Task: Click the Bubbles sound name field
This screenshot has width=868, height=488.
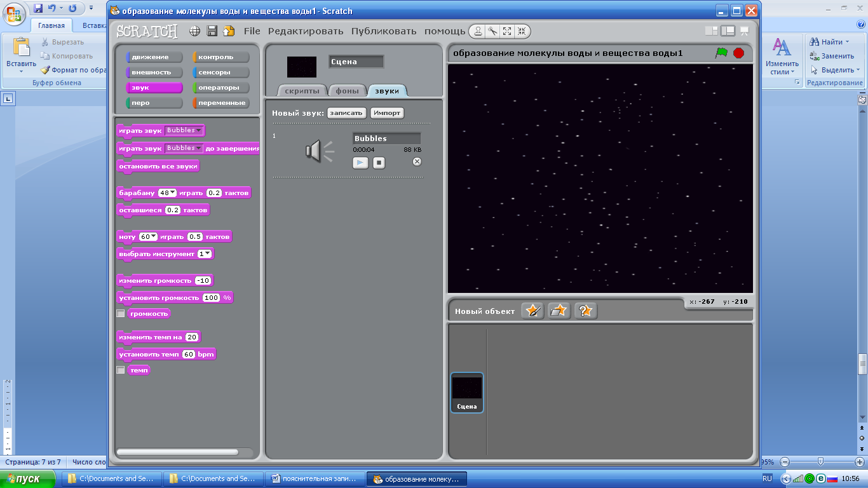Action: tap(386, 139)
